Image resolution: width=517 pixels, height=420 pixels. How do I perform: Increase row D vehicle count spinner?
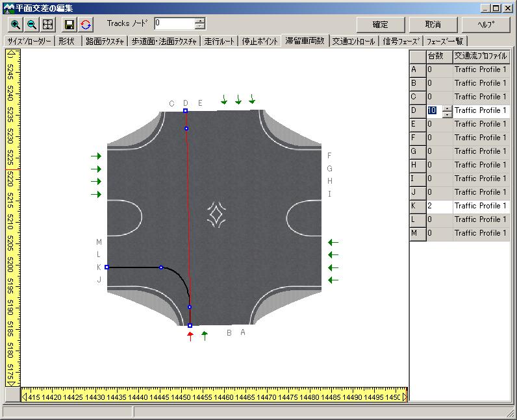click(447, 108)
